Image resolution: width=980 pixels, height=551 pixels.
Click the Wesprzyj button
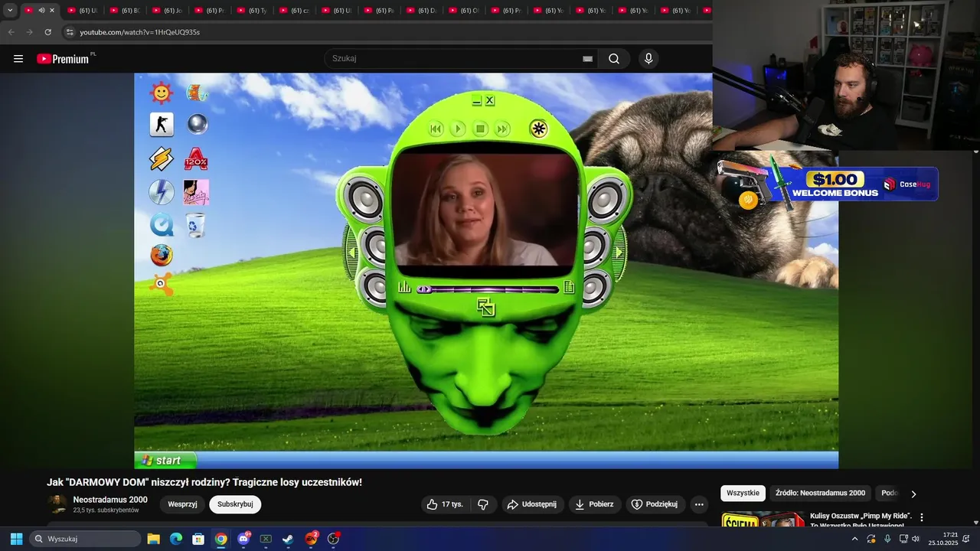point(182,504)
